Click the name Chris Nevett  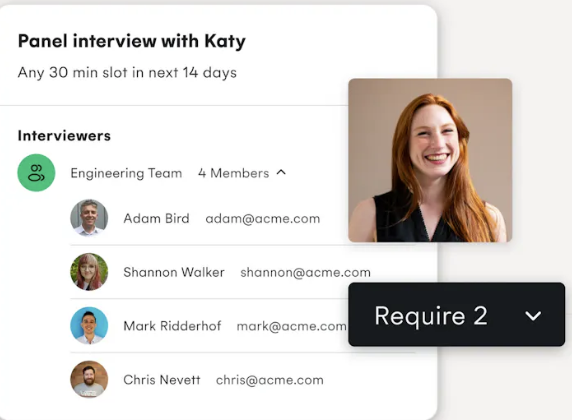[x=162, y=380]
